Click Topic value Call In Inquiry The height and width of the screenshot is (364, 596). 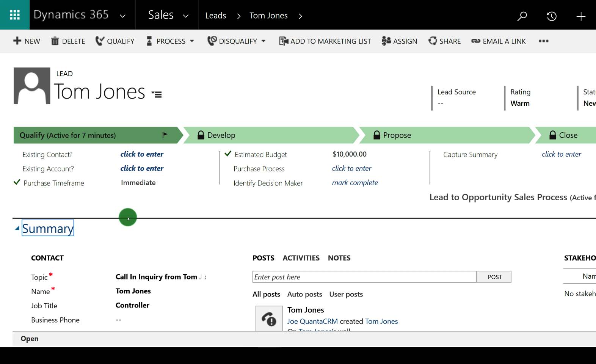(x=161, y=277)
